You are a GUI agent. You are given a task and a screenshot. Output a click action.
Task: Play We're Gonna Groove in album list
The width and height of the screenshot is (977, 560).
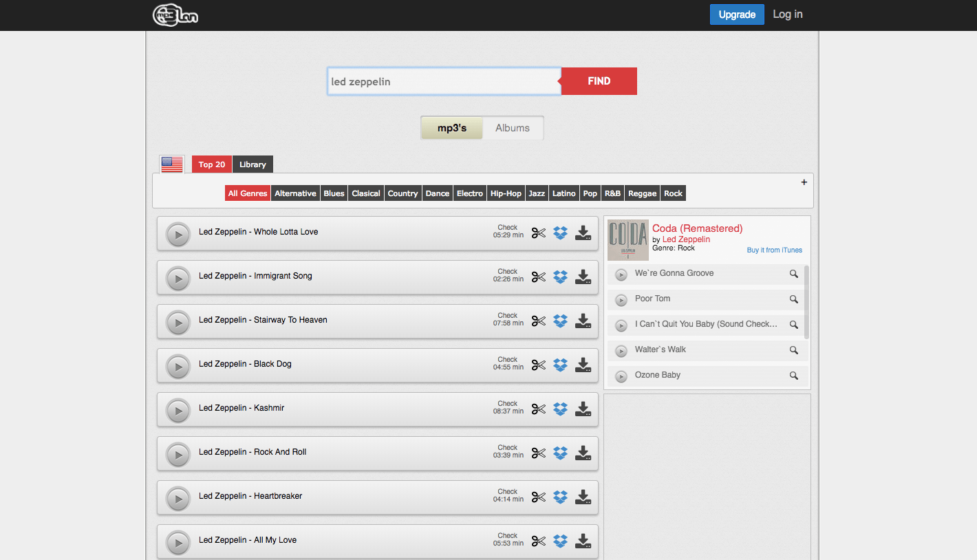(621, 274)
